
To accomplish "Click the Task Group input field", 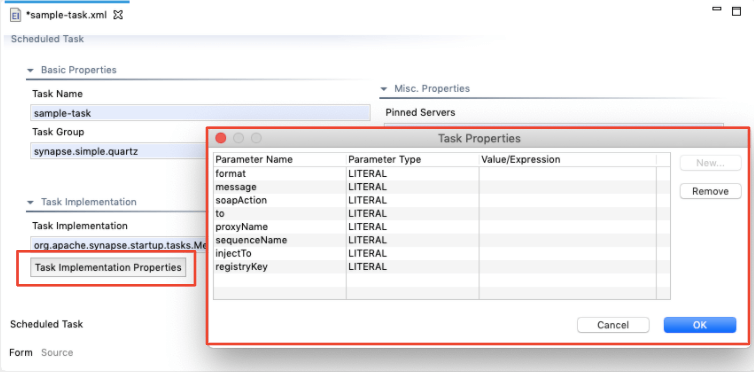I will [119, 151].
